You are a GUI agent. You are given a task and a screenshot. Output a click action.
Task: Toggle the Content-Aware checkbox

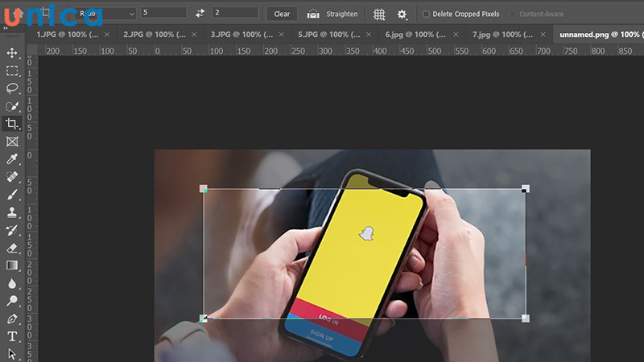pyautogui.click(x=514, y=14)
